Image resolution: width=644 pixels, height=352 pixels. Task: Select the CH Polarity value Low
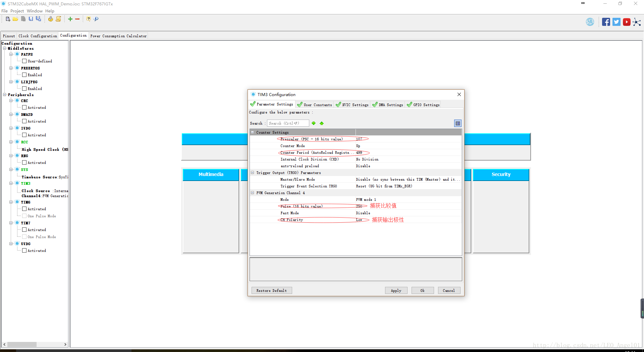359,220
